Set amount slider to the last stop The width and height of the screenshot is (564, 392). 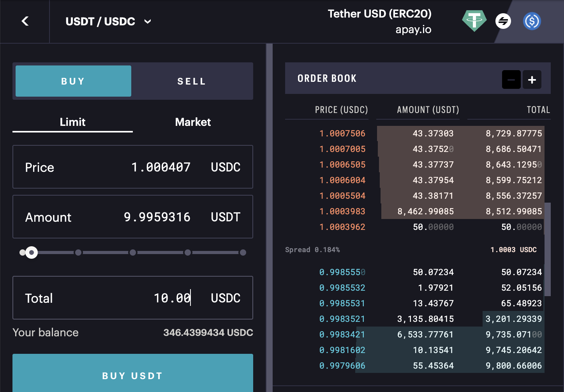(243, 253)
